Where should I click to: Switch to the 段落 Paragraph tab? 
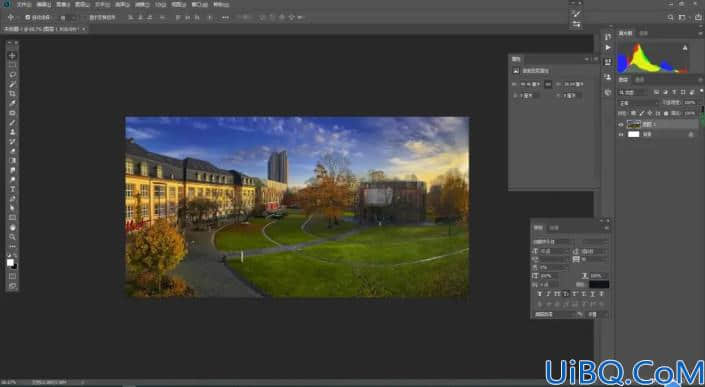point(553,228)
